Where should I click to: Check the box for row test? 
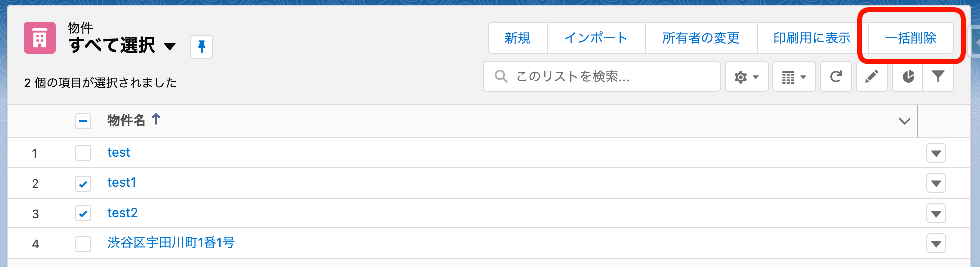83,153
